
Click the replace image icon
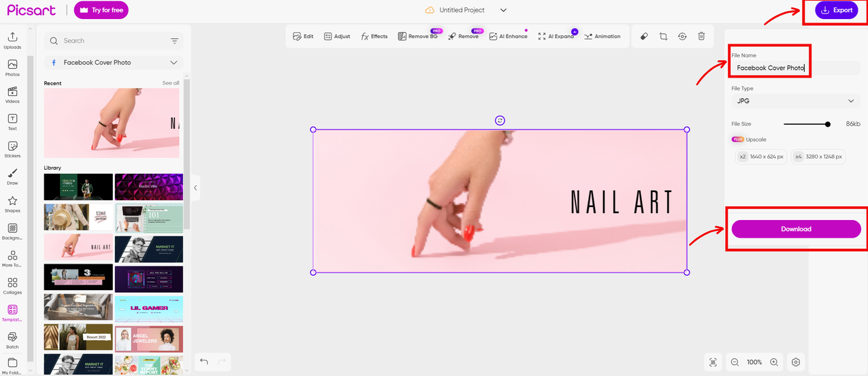point(682,36)
